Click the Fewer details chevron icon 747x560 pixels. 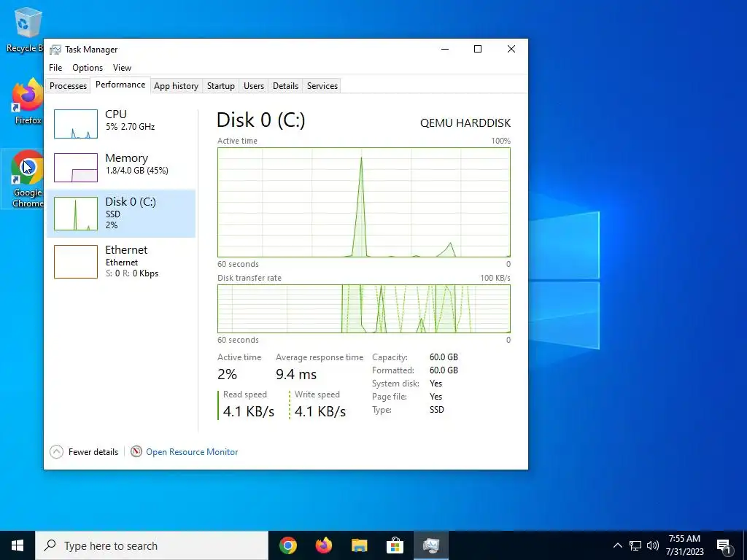point(56,451)
